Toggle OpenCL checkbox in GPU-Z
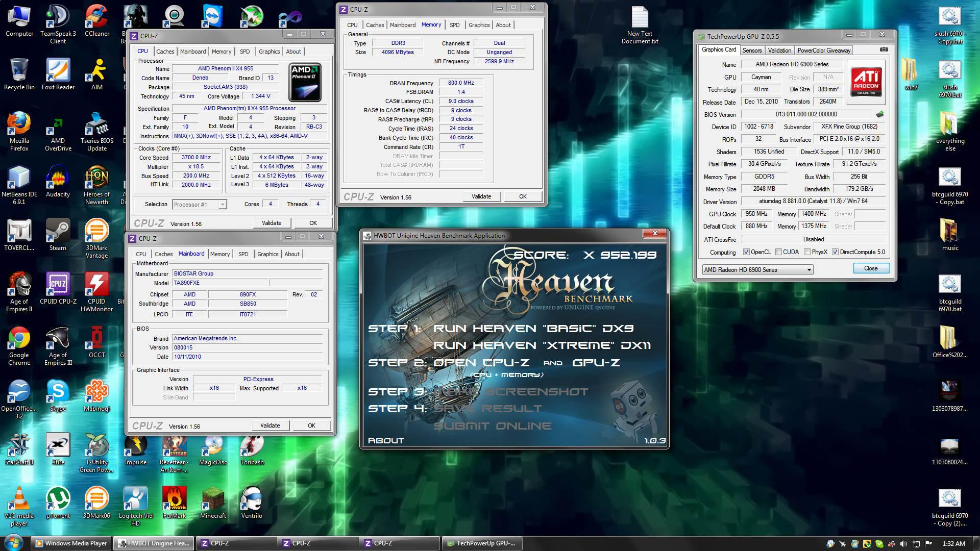The image size is (980, 551). point(746,252)
